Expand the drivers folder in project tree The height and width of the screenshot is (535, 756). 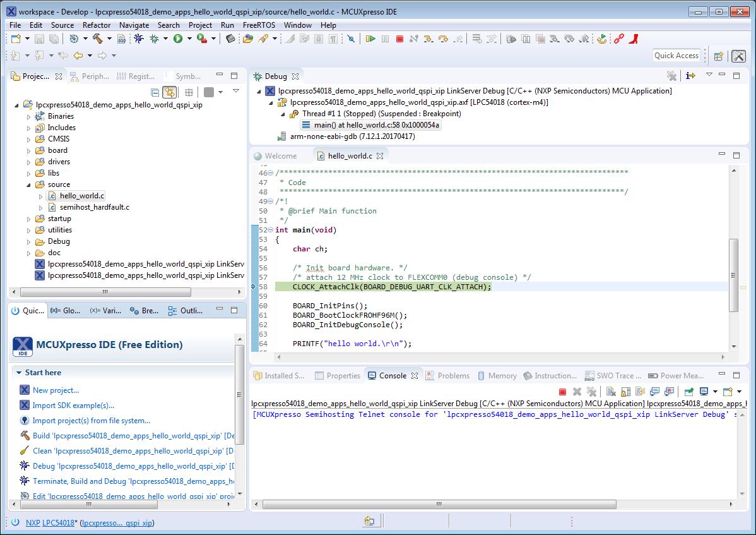pos(29,162)
